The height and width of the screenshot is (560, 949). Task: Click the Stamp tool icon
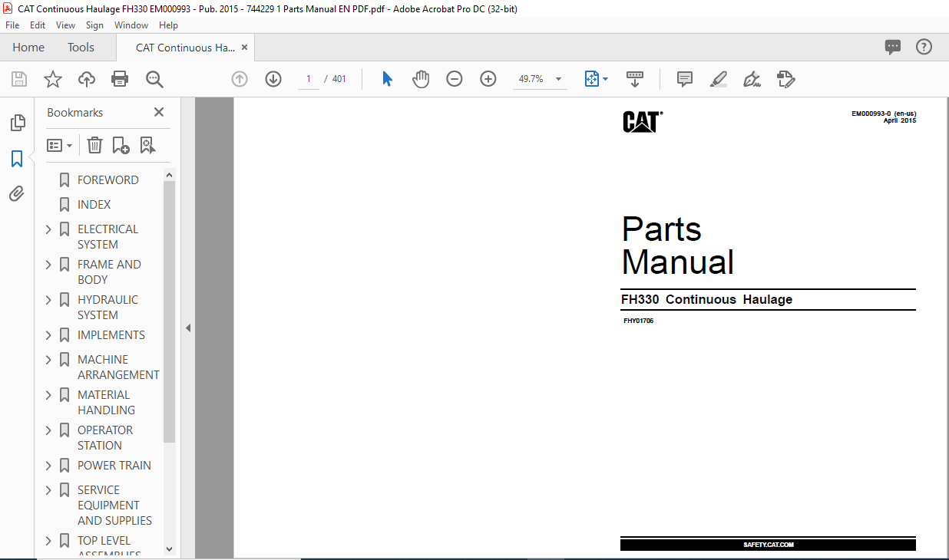click(x=786, y=79)
